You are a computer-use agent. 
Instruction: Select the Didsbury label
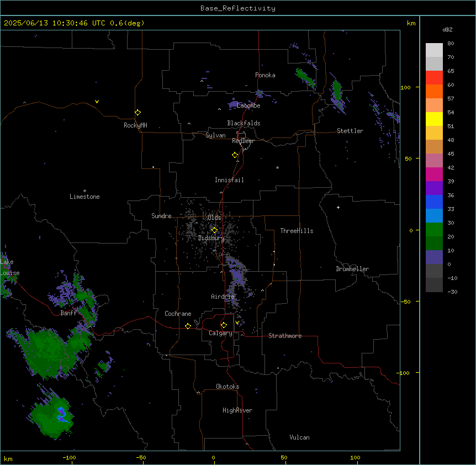pyautogui.click(x=211, y=238)
